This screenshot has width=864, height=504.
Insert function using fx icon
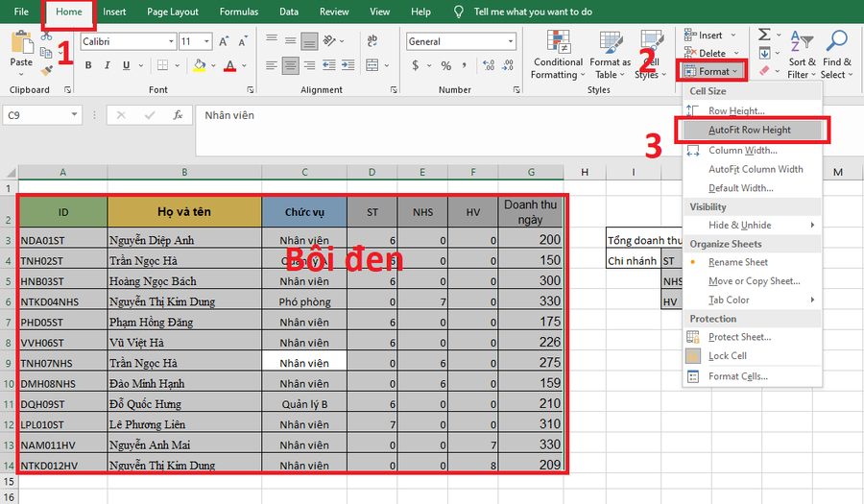click(178, 115)
